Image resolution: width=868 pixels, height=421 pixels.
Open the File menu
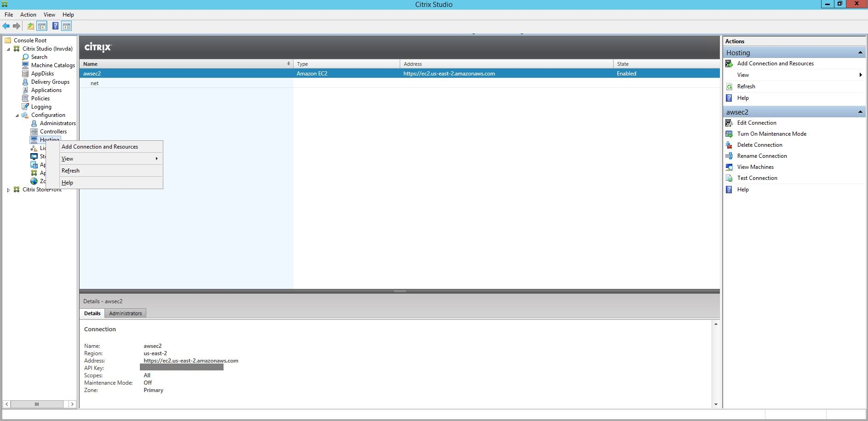point(9,15)
